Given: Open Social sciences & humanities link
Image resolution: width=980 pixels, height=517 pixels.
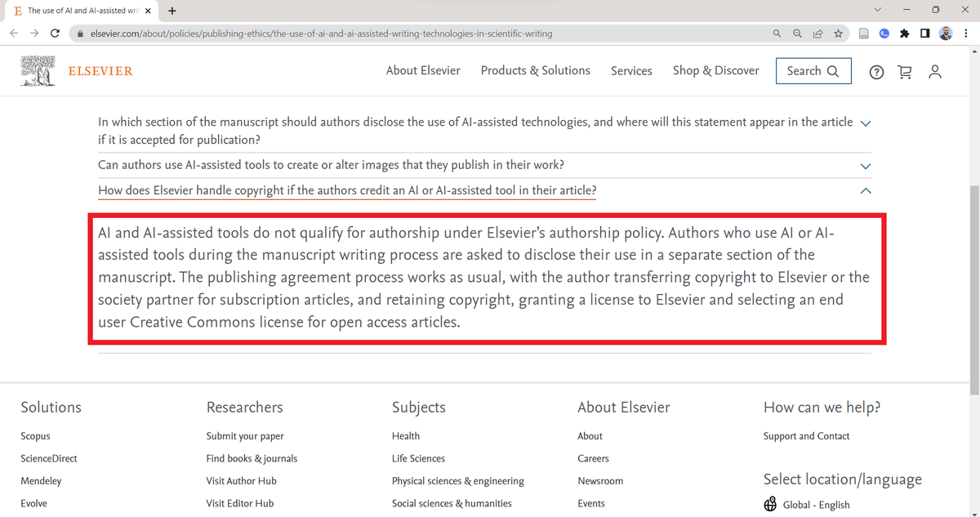Looking at the screenshot, I should [452, 503].
